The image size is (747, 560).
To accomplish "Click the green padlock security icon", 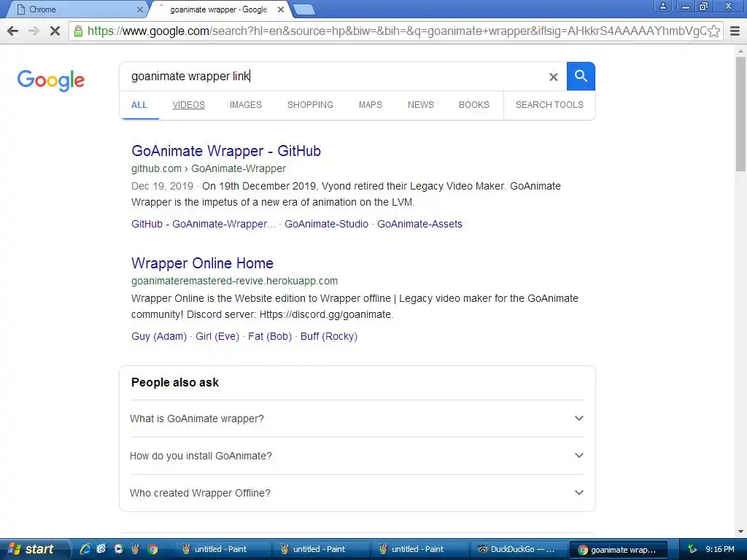I will [x=78, y=31].
